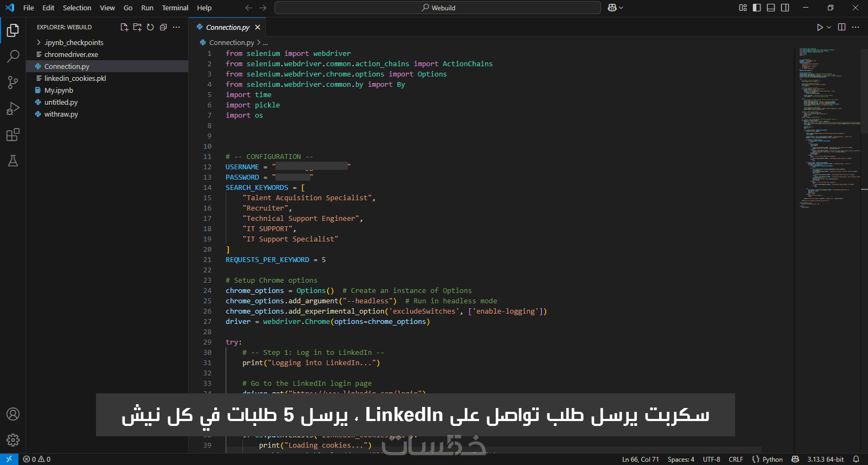Click the code minimap overview
Image resolution: width=868 pixels, height=465 pixels.
827,128
